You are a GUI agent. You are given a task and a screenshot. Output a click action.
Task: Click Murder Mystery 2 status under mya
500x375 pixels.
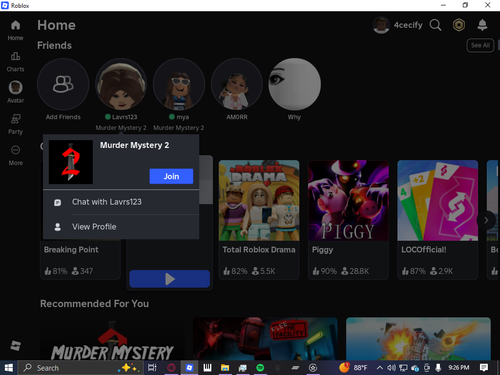click(179, 128)
